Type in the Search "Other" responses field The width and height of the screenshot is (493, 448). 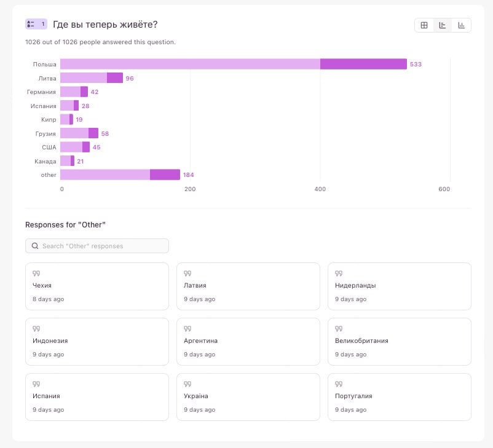(101, 246)
